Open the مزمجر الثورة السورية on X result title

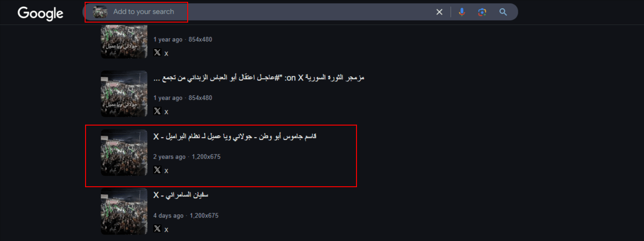click(x=259, y=78)
